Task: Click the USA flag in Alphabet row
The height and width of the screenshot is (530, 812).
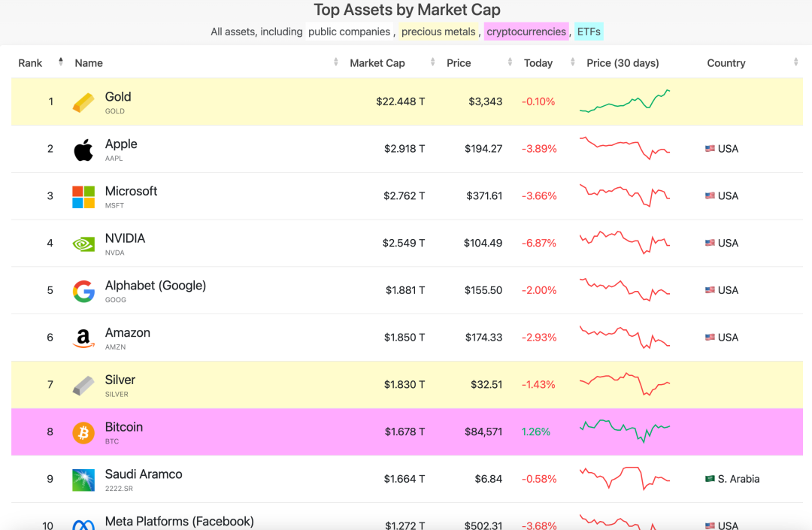Action: pos(710,290)
